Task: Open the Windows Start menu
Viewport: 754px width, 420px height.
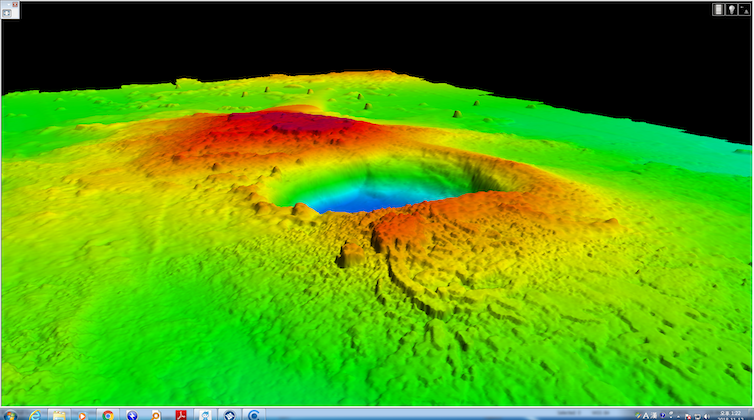Action: pos(9,413)
